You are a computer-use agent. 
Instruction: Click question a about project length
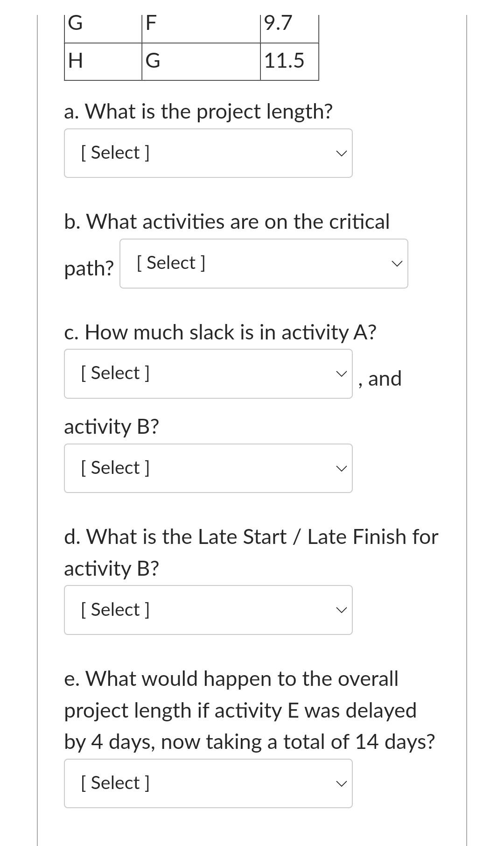pyautogui.click(x=198, y=111)
